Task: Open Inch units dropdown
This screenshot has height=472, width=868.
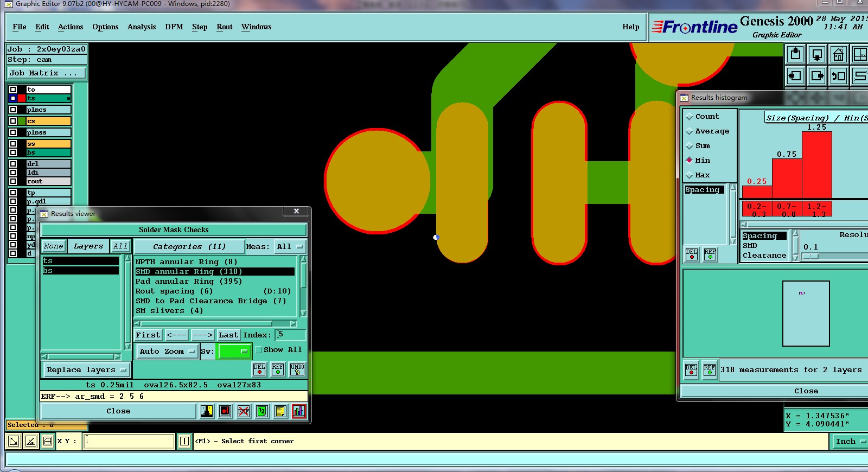Action: (850, 442)
